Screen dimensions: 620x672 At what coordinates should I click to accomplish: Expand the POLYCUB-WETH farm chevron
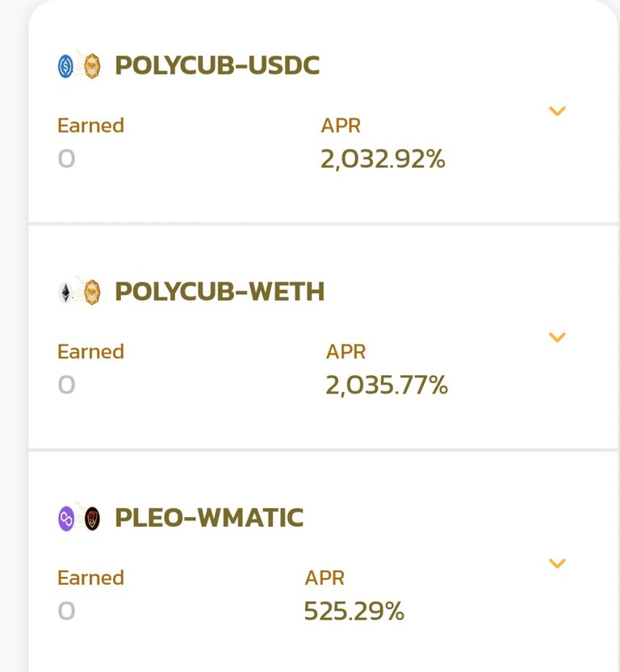[x=557, y=337]
